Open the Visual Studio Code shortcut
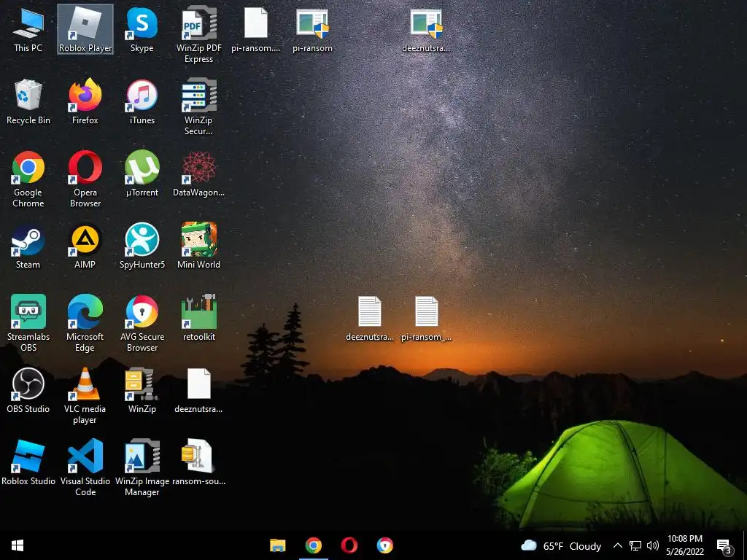Image resolution: width=747 pixels, height=560 pixels. click(x=85, y=467)
